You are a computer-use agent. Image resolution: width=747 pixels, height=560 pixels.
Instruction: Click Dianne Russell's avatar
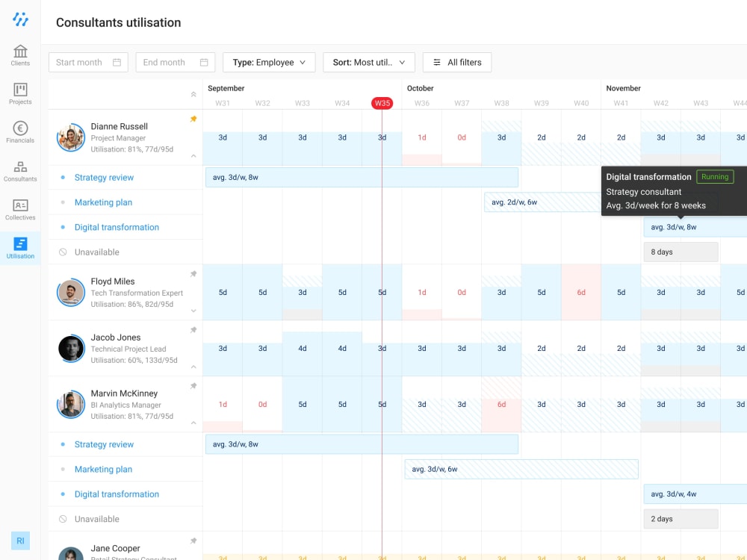coord(71,137)
